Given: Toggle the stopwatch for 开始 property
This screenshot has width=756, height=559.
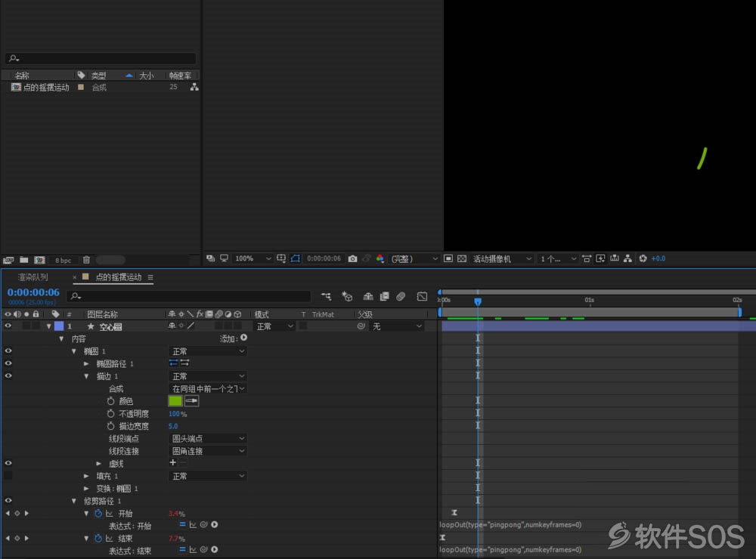Looking at the screenshot, I should coord(98,513).
